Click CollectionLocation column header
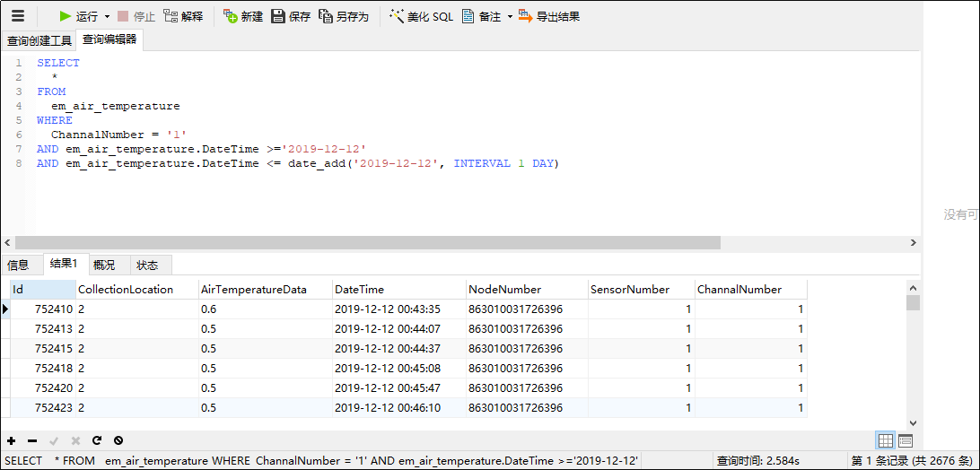The height and width of the screenshot is (470, 980). click(136, 290)
